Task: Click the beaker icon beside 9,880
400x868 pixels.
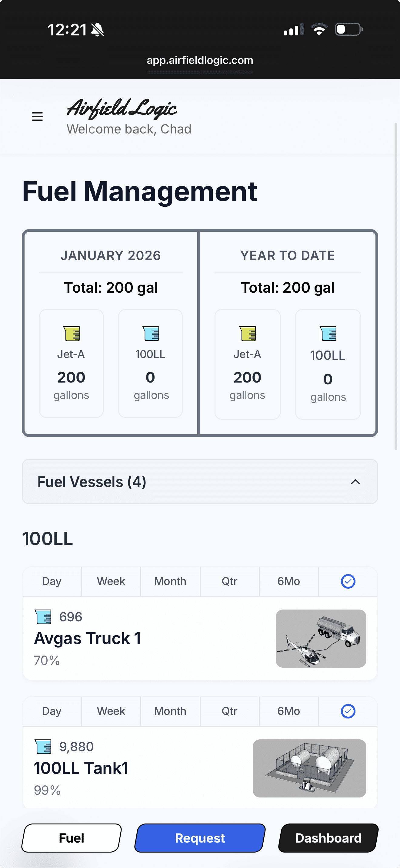Action: 43,746
